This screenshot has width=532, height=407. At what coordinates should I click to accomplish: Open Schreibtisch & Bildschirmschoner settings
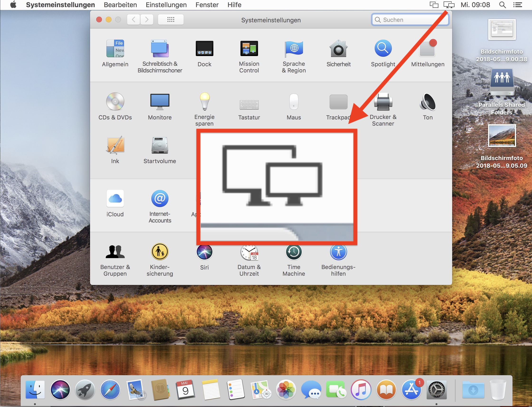point(160,49)
